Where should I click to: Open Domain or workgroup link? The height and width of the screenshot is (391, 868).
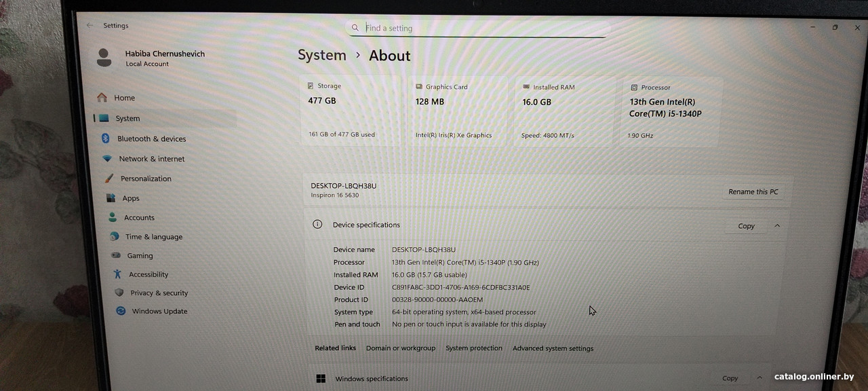click(401, 348)
